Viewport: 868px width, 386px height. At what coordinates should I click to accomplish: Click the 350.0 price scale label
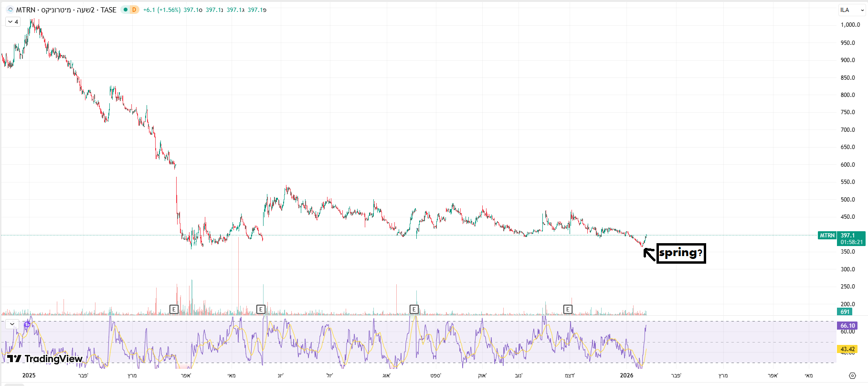(848, 252)
